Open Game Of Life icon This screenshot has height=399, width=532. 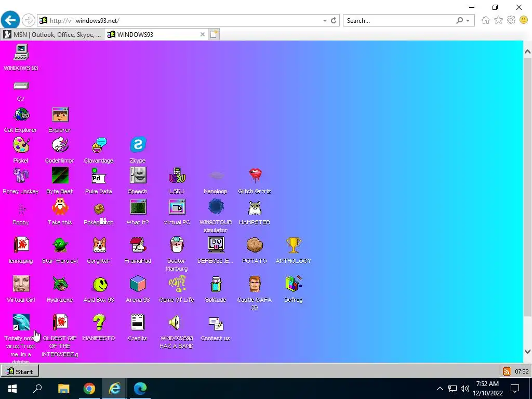click(x=177, y=284)
